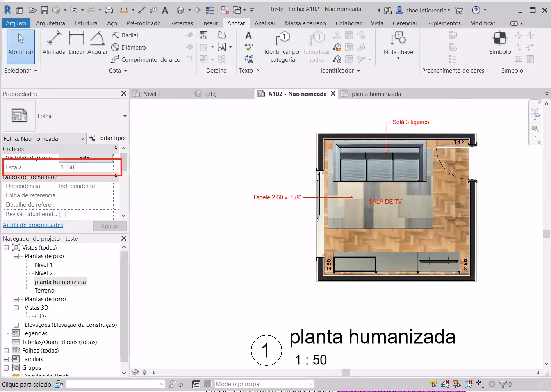The width and height of the screenshot is (551, 392).
Task: Click the Escala value field 1 : 50
Action: [86, 167]
